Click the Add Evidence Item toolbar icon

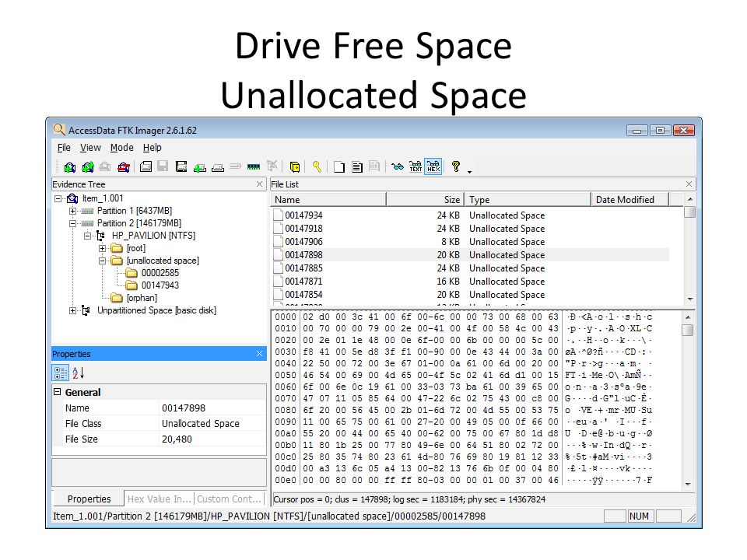tap(69, 166)
